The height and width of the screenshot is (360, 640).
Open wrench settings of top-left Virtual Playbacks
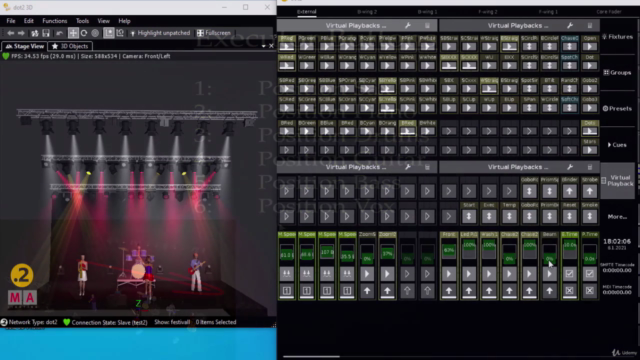coord(408,26)
